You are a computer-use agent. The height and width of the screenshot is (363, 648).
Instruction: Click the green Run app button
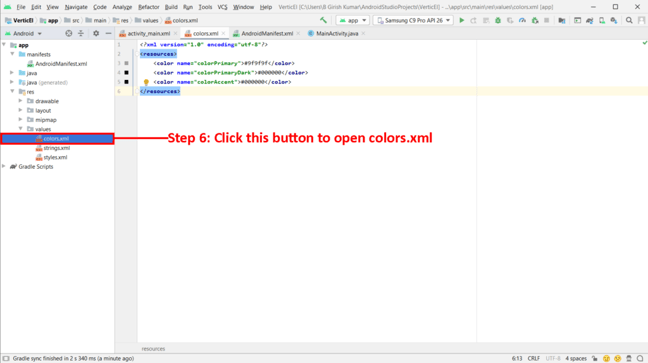pyautogui.click(x=462, y=20)
